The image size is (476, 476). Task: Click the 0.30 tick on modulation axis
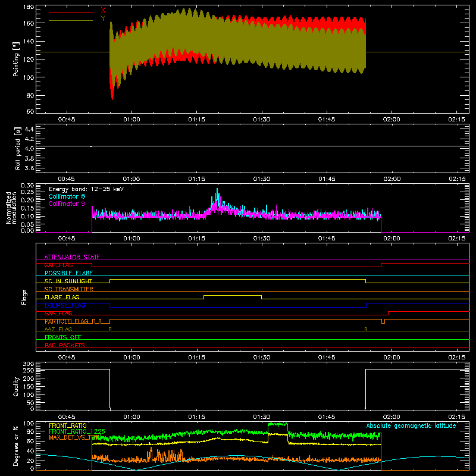[x=27, y=186]
